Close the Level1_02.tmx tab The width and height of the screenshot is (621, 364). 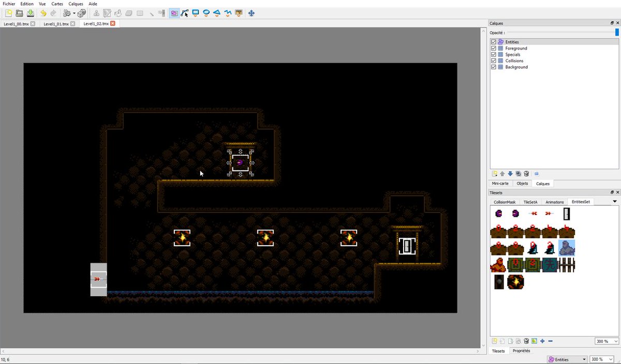(x=112, y=23)
